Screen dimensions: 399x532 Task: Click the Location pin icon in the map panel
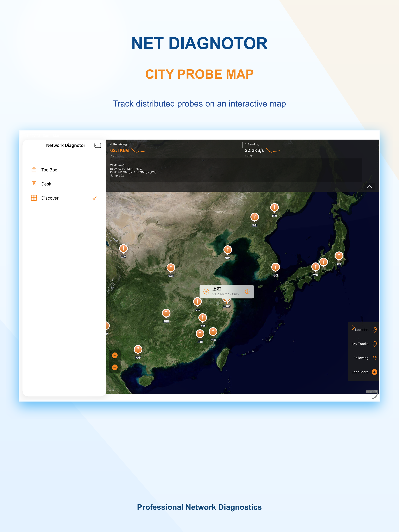coord(375,330)
